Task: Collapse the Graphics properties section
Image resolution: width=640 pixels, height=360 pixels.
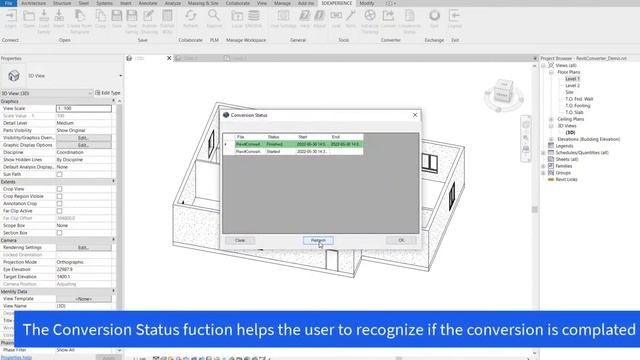Action: pos(113,101)
